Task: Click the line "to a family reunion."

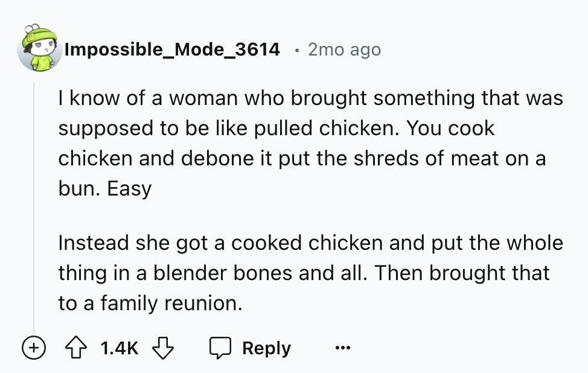Action: tap(150, 303)
